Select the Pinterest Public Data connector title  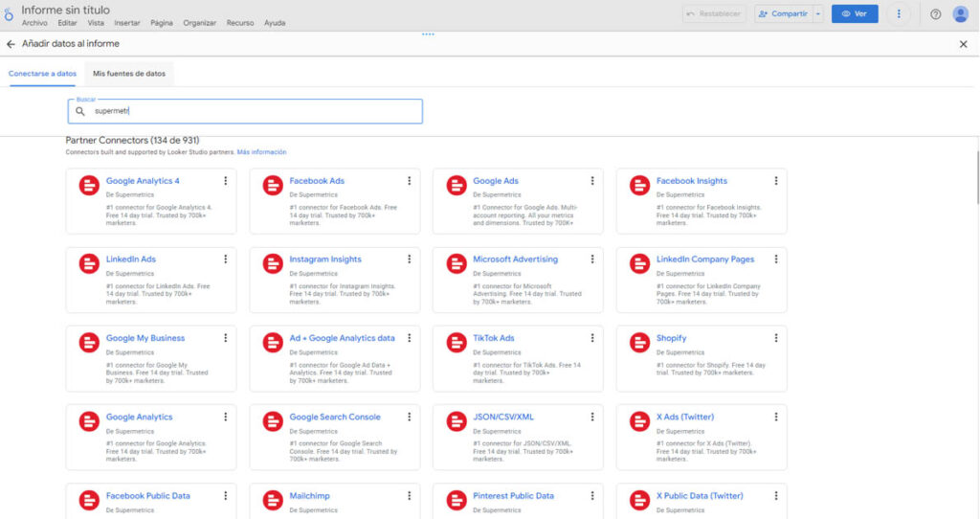pyautogui.click(x=513, y=495)
